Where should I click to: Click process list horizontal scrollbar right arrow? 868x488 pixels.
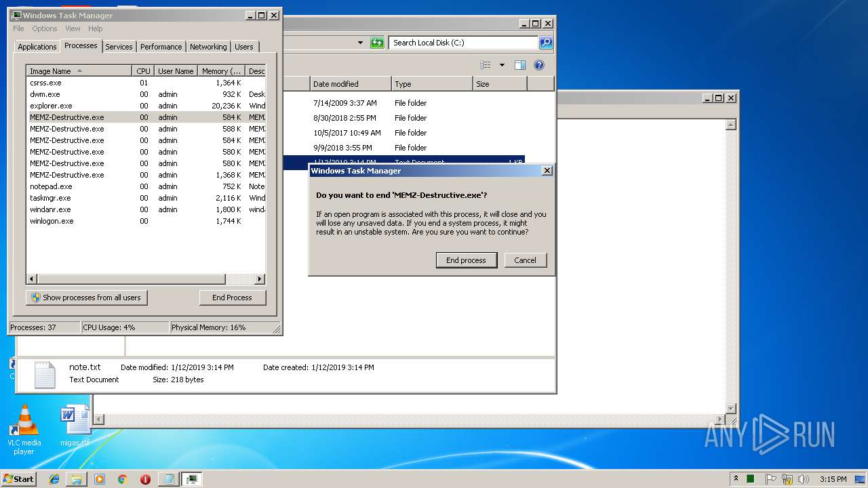point(260,279)
